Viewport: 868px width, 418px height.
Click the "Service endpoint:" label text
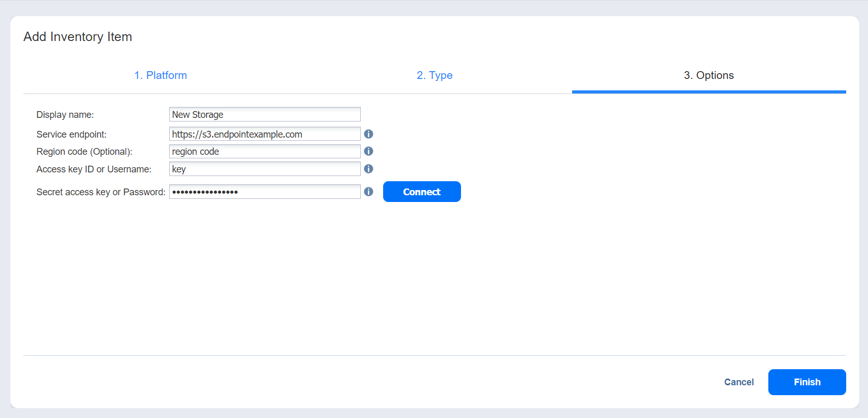pos(71,134)
